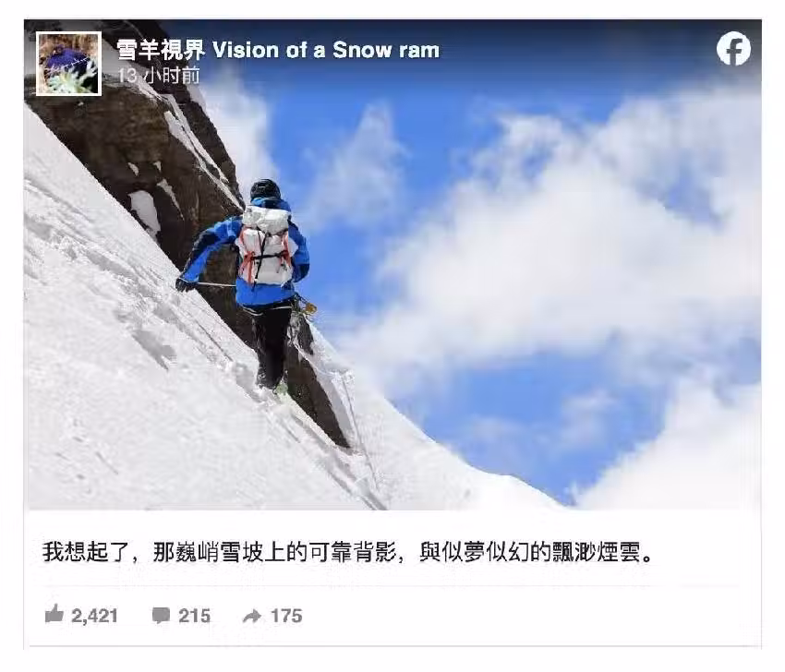View the 2,421 likes count
The image size is (785, 672).
pos(94,616)
